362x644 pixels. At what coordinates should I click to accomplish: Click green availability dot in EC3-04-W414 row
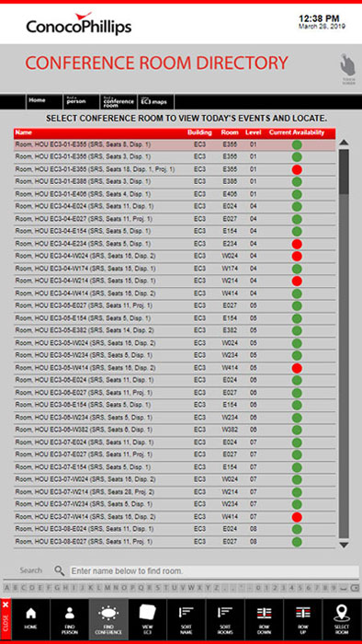tap(297, 293)
